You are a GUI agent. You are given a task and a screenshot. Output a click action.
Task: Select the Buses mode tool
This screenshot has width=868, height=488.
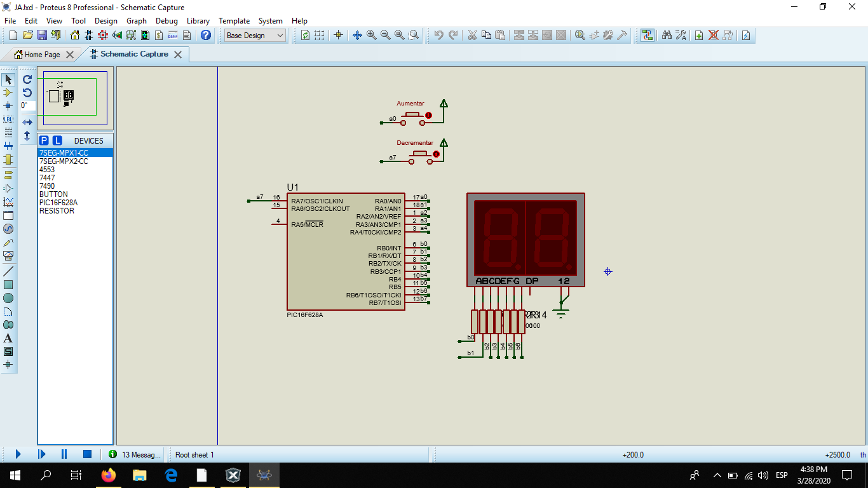[8, 146]
